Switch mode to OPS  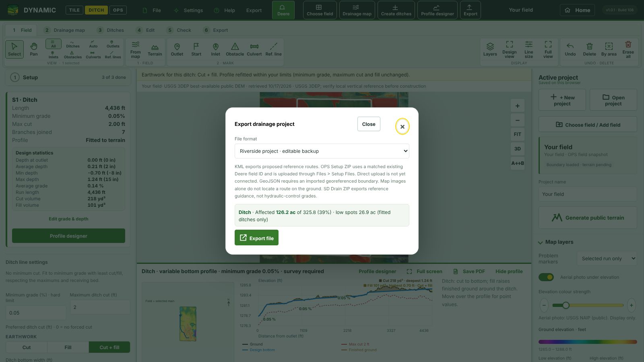pos(118,10)
